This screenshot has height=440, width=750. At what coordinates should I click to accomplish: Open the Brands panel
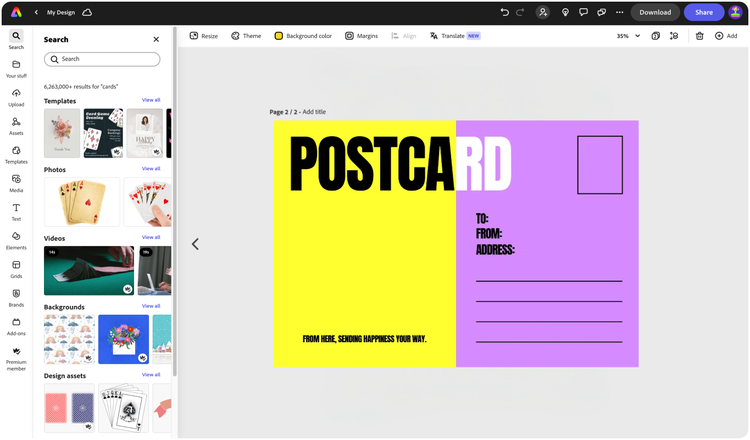pos(16,298)
